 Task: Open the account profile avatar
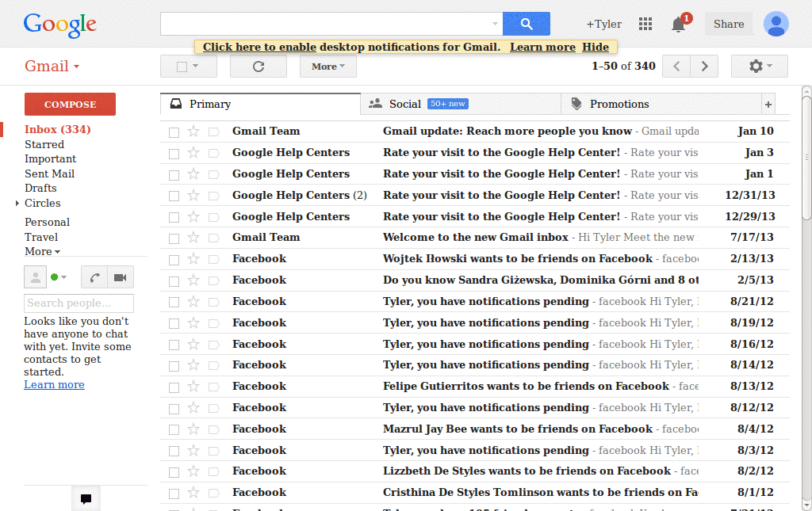pyautogui.click(x=776, y=24)
